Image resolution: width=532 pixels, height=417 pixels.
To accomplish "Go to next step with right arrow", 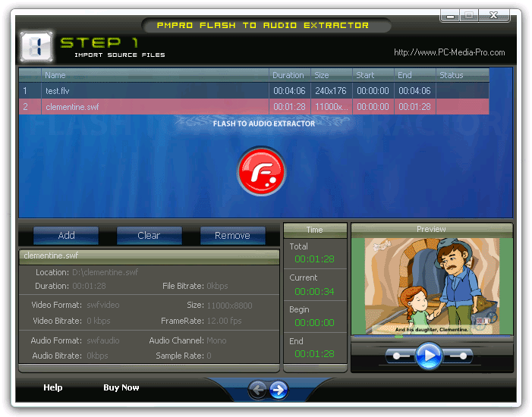I will tap(279, 390).
